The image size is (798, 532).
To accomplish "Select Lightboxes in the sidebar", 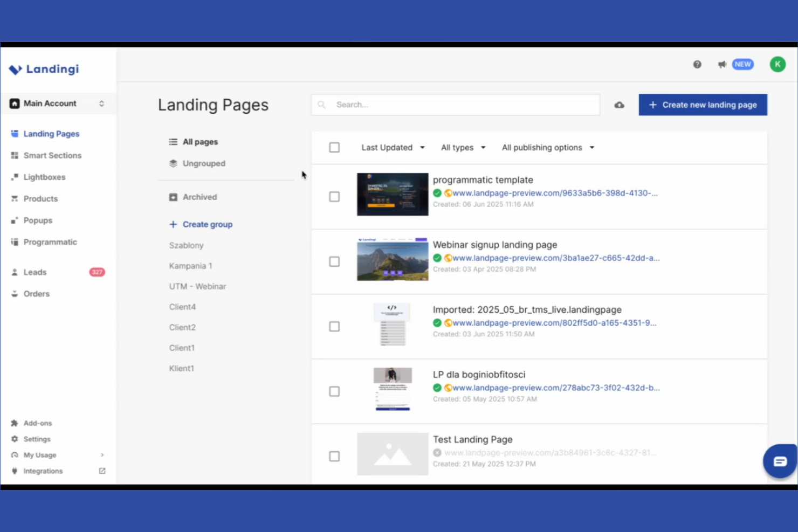I will [44, 177].
